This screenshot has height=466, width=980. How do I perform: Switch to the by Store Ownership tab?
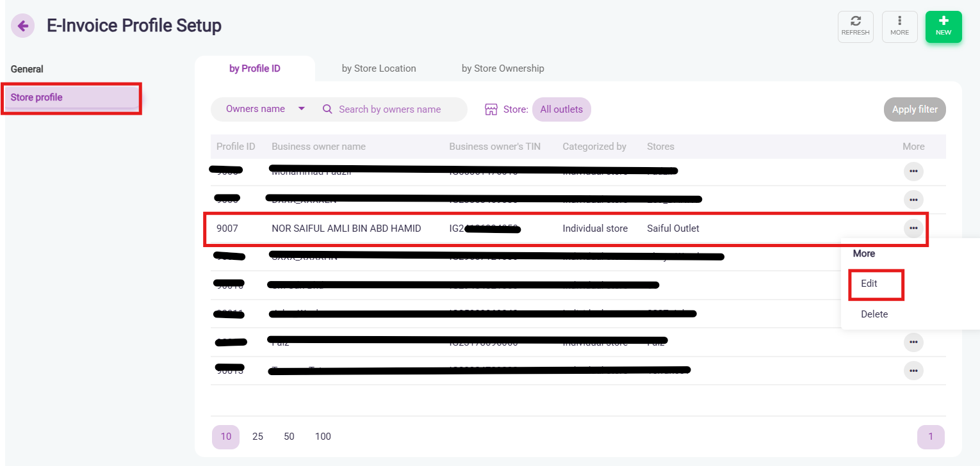(x=503, y=68)
